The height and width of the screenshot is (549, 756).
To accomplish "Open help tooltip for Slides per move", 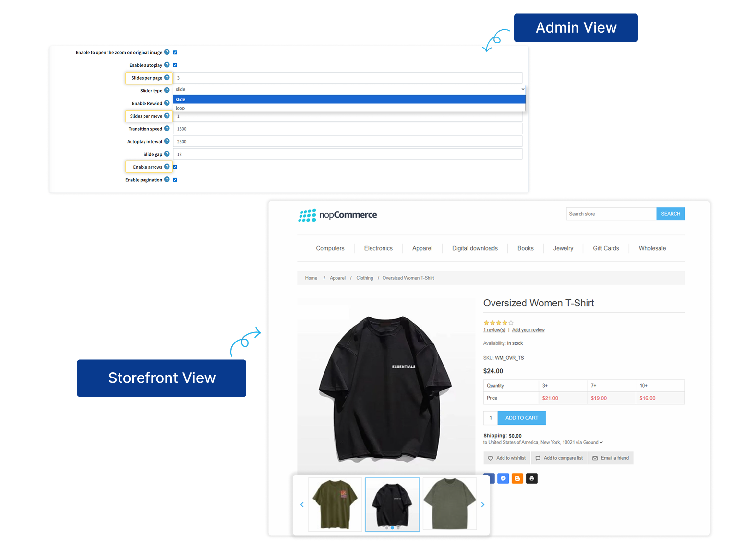I will [x=167, y=116].
